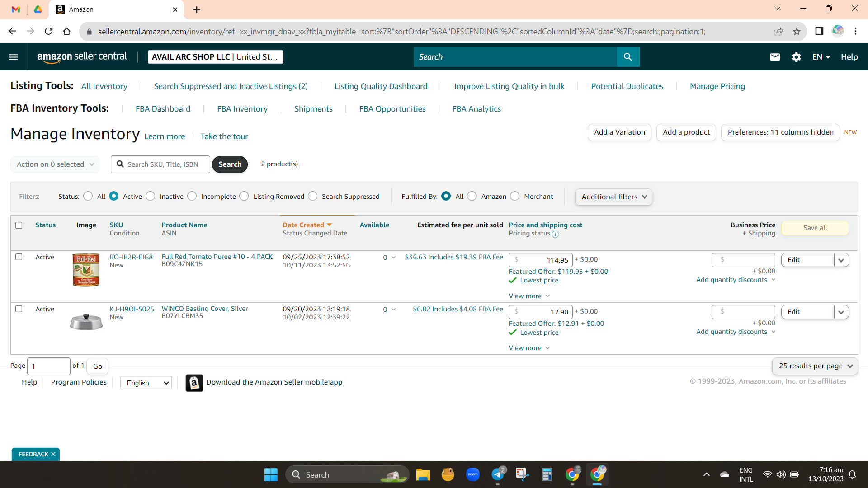
Task: Select the Inactive status radio button
Action: pos(151,196)
